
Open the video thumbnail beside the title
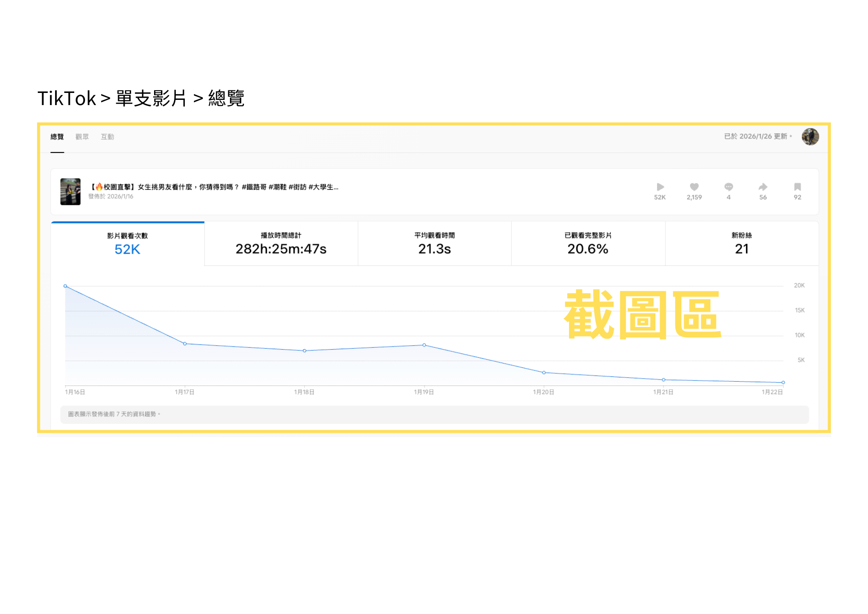click(70, 191)
